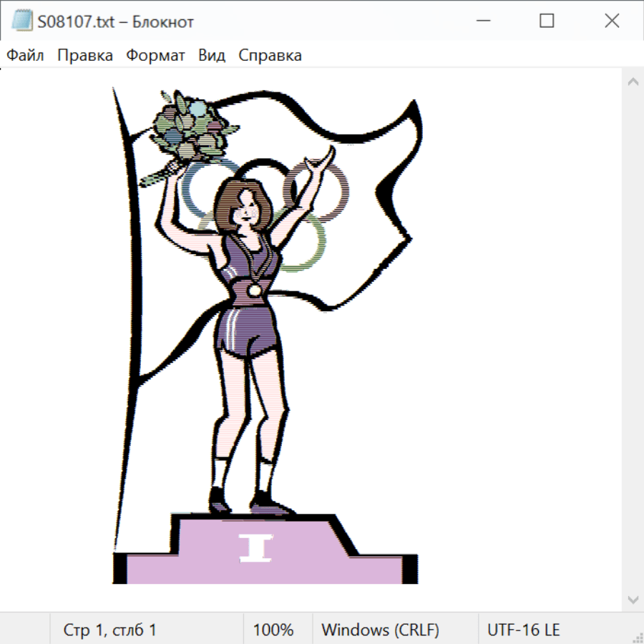The image size is (644, 644).
Task: Open the Справка menu
Action: tap(270, 56)
